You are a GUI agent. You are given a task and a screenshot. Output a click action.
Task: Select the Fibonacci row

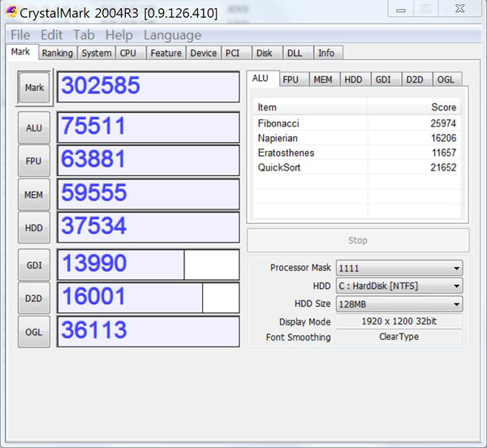tap(357, 123)
